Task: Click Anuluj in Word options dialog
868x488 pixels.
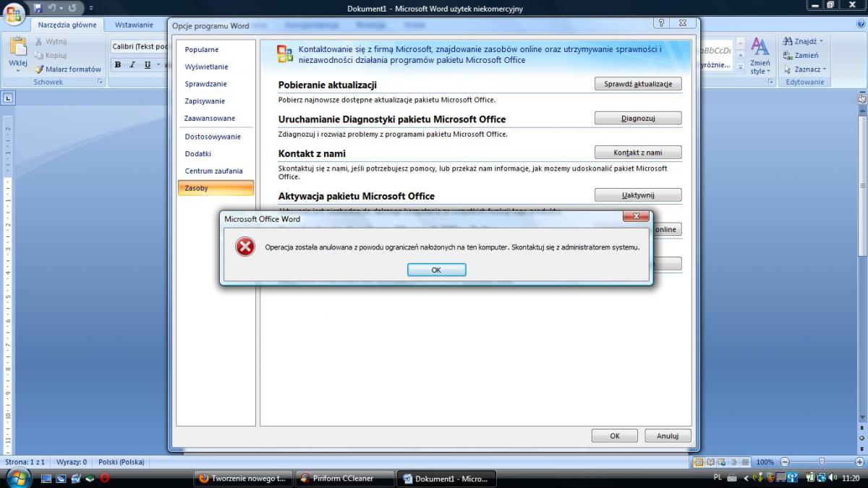Action: (x=668, y=436)
